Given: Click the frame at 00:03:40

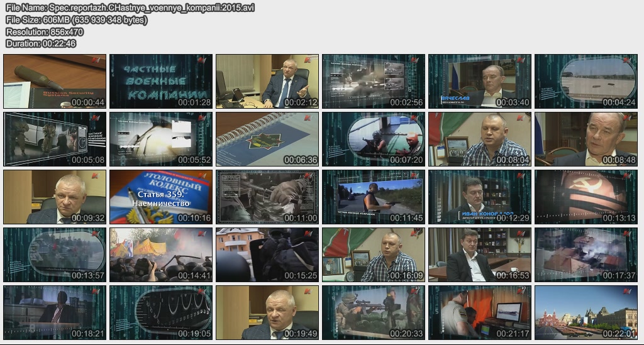Looking at the screenshot, I should tap(480, 81).
